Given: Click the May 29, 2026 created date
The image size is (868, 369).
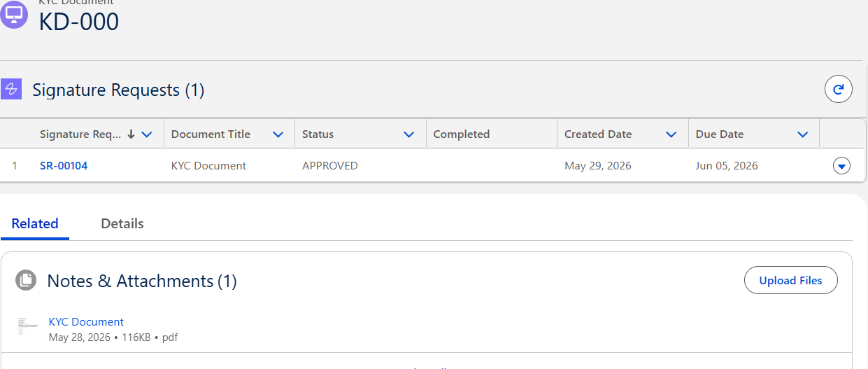Looking at the screenshot, I should 598,166.
